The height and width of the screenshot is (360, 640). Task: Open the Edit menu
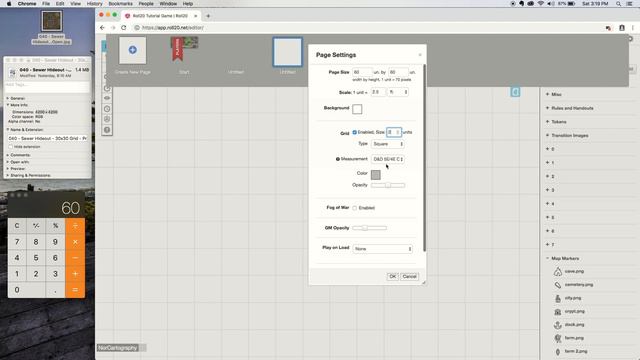[x=60, y=4]
